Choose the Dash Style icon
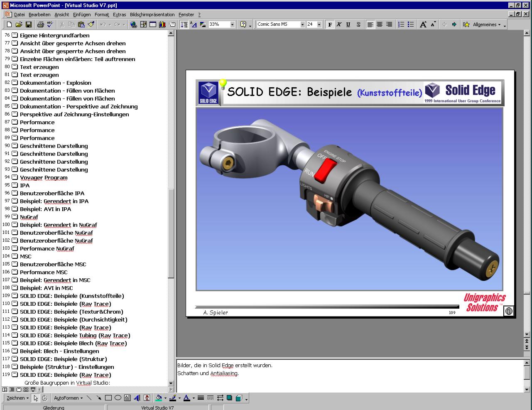532x410 pixels. [210, 398]
